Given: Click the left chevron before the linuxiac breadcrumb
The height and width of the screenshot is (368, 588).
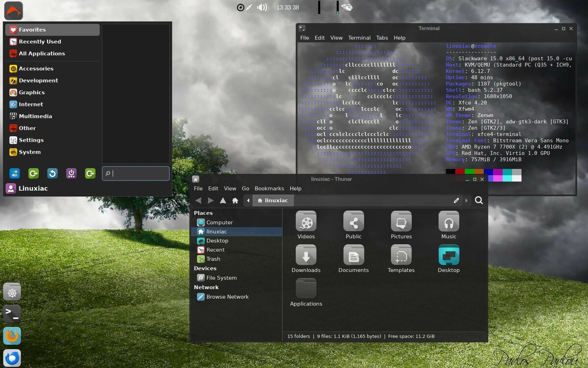Looking at the screenshot, I should (x=248, y=200).
